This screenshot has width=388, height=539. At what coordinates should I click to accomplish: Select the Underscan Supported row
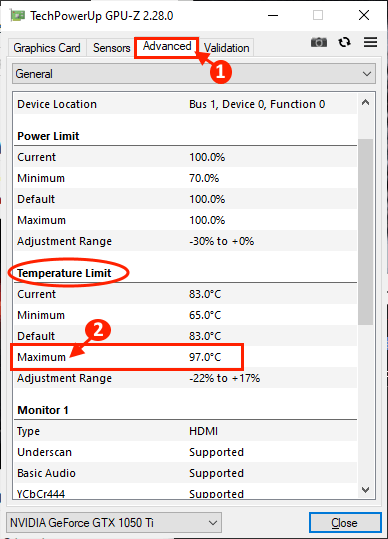click(185, 452)
